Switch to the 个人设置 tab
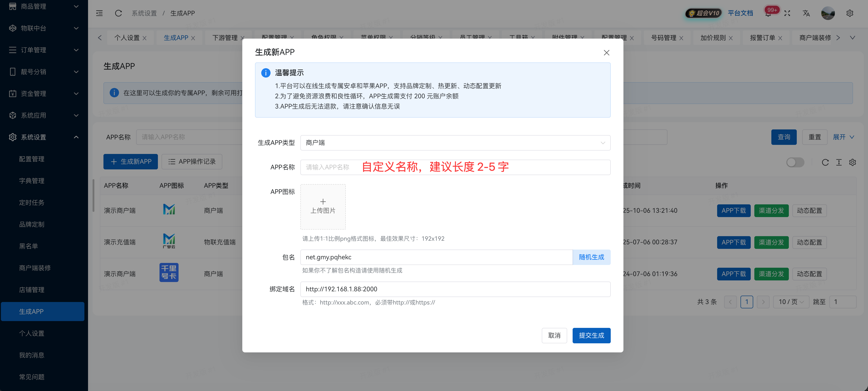Screen dimensions: 868x391 tap(127, 37)
